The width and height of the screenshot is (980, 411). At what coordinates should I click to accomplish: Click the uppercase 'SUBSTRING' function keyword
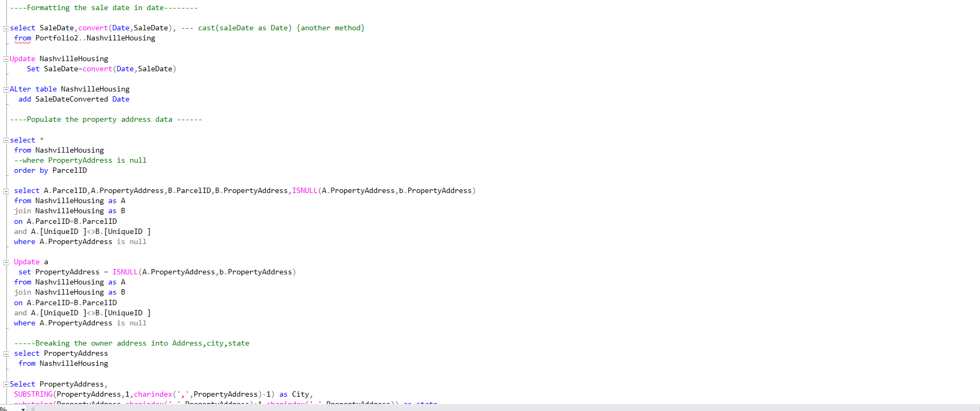(x=33, y=395)
